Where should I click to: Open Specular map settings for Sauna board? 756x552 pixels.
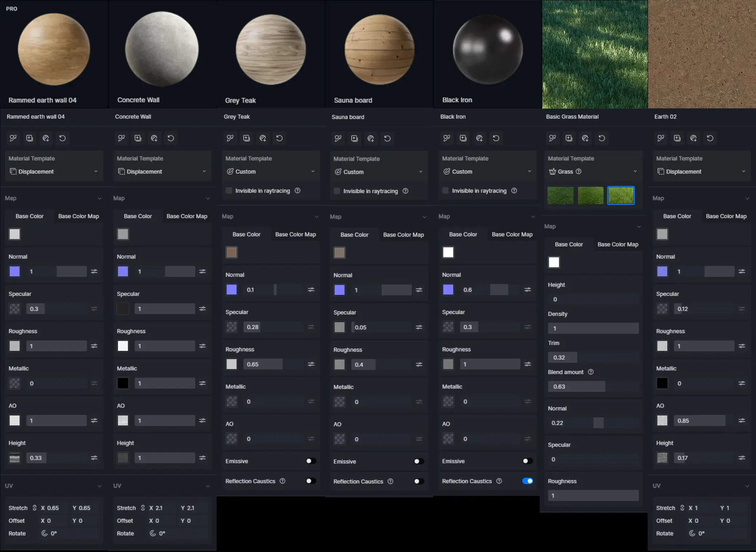419,327
